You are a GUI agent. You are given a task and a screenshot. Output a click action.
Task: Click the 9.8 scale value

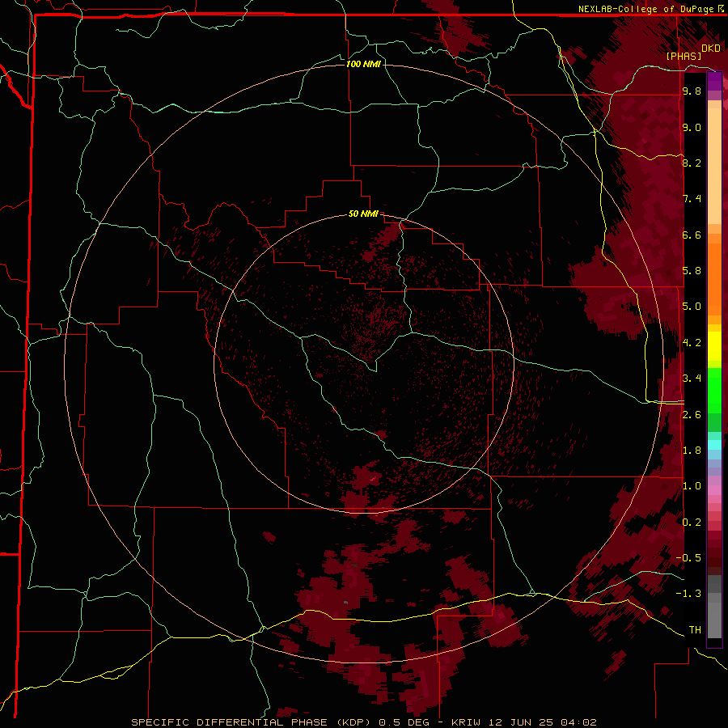tap(692, 91)
